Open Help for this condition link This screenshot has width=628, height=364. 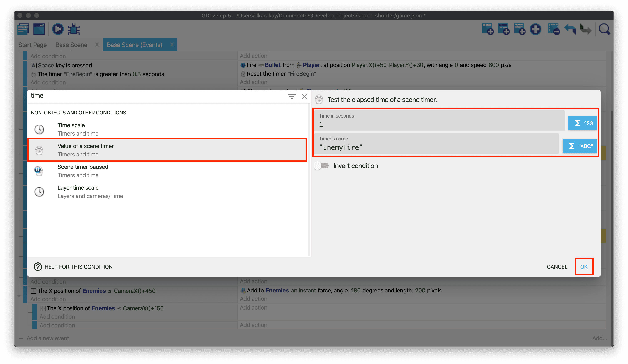pyautogui.click(x=73, y=267)
